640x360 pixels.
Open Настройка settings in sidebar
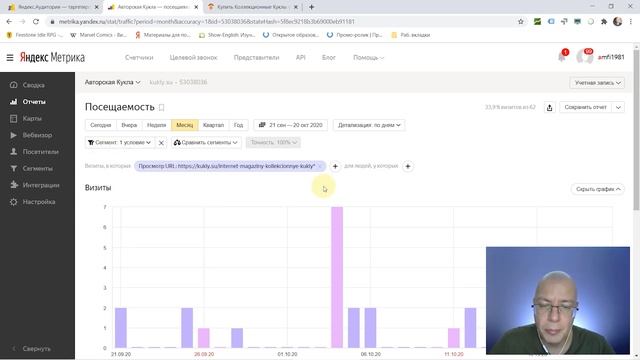click(x=39, y=202)
